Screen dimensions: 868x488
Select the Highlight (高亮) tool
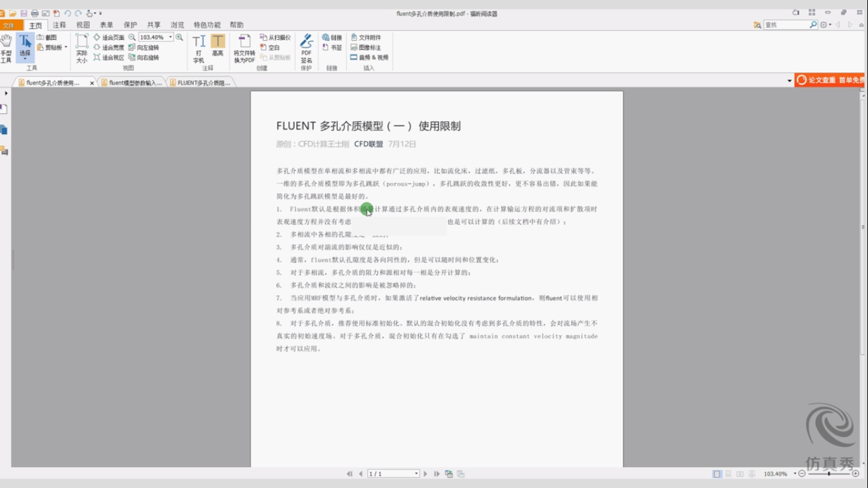[218, 46]
